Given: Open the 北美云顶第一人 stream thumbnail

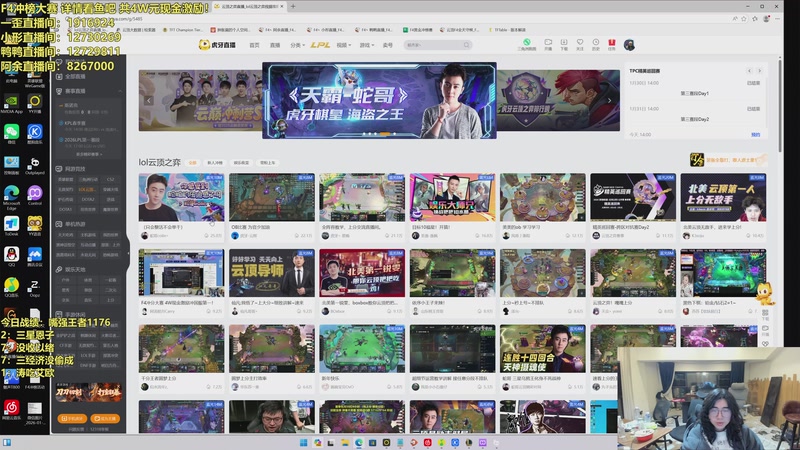Looking at the screenshot, I should tap(723, 197).
